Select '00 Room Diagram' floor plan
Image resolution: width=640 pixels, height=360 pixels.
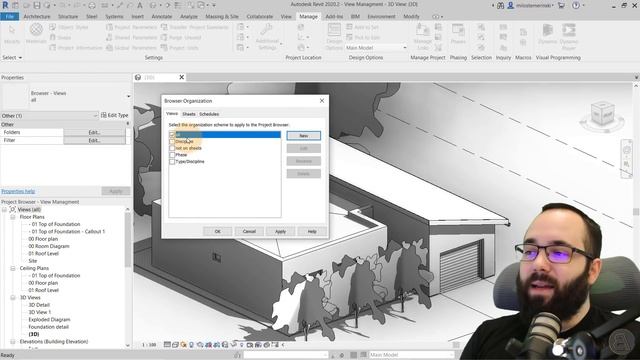(49, 246)
